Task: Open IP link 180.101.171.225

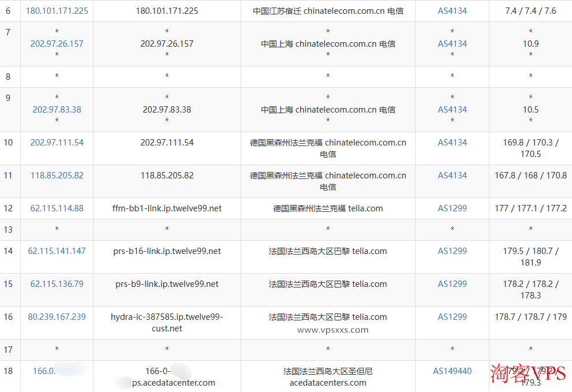Action: tap(57, 11)
